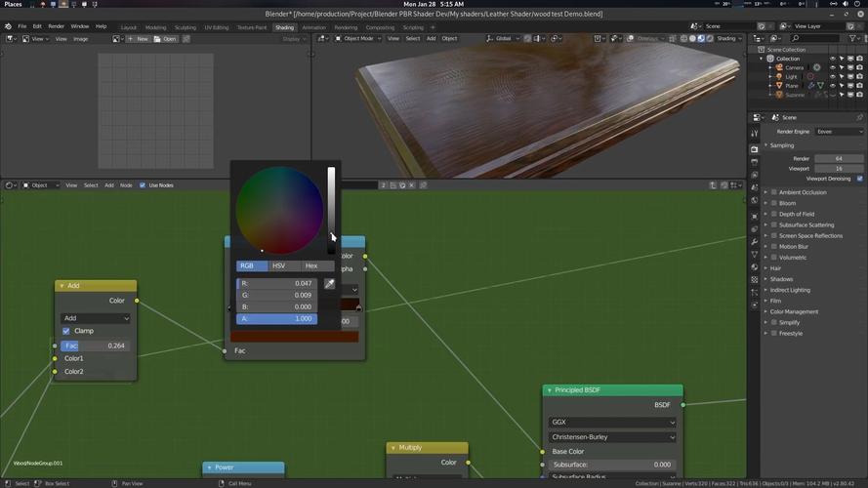
Task: Click the R value field in color picker
Action: [276, 283]
